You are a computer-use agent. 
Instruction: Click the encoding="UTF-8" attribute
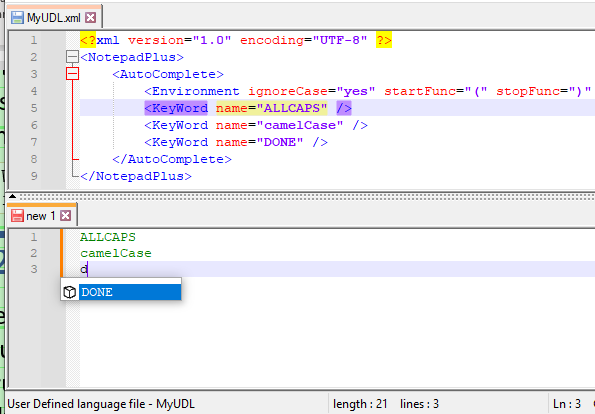[304, 40]
